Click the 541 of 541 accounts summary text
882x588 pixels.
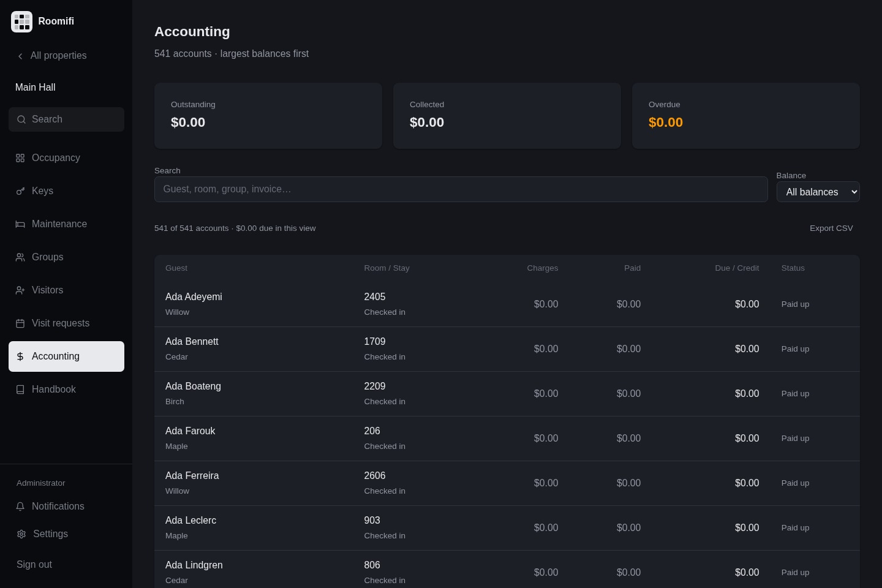click(235, 228)
